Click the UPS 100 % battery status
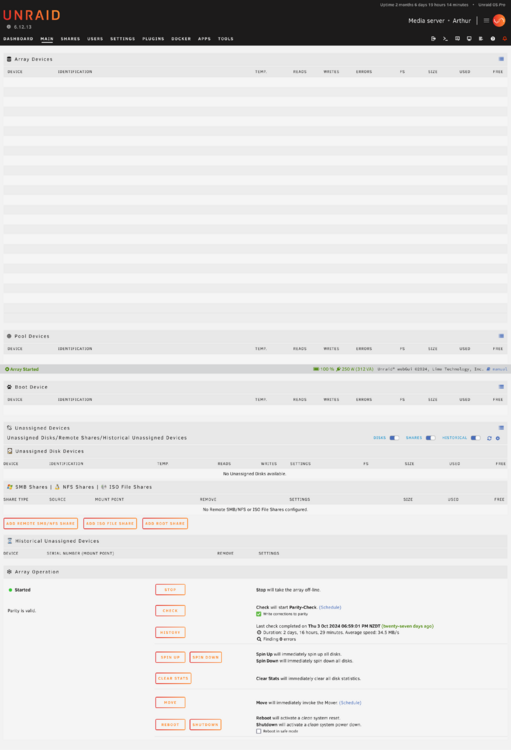The height and width of the screenshot is (750, 511). 324,369
